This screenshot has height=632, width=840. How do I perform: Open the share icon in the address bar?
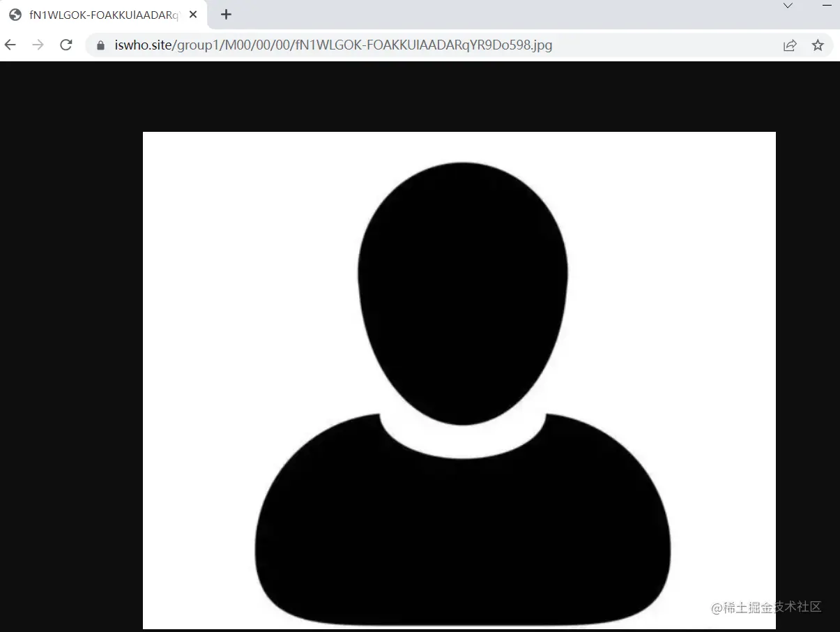(790, 45)
